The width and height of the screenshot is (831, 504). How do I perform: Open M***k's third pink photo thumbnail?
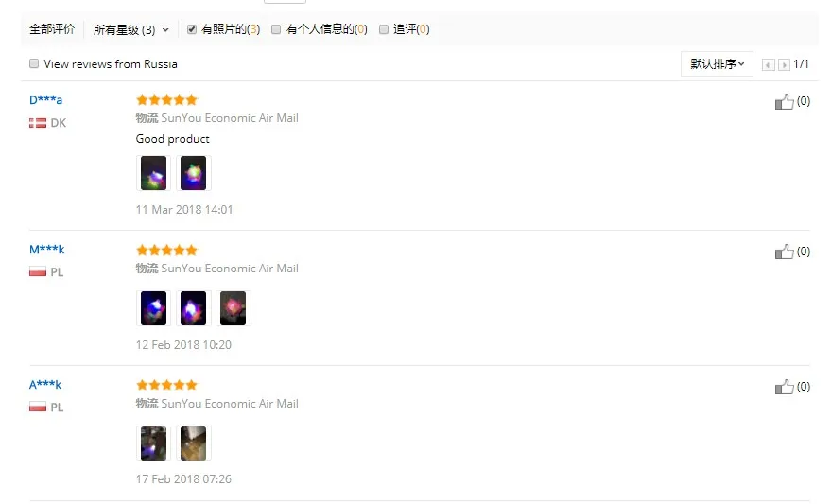(x=234, y=308)
